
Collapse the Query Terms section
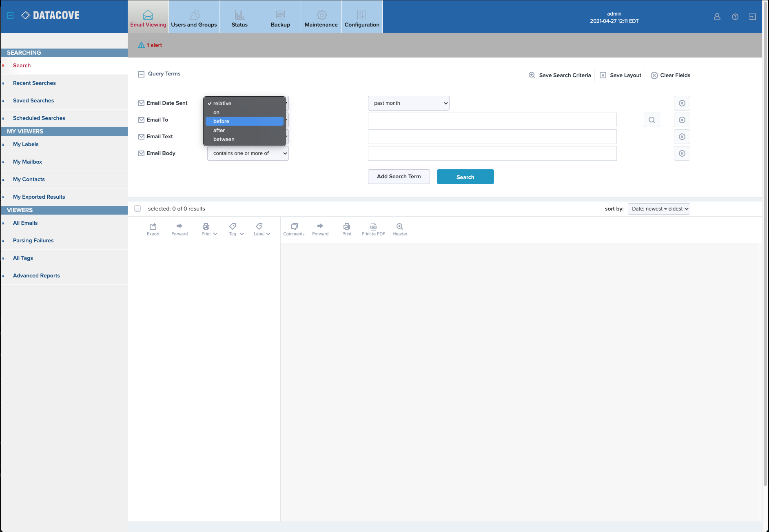click(141, 74)
